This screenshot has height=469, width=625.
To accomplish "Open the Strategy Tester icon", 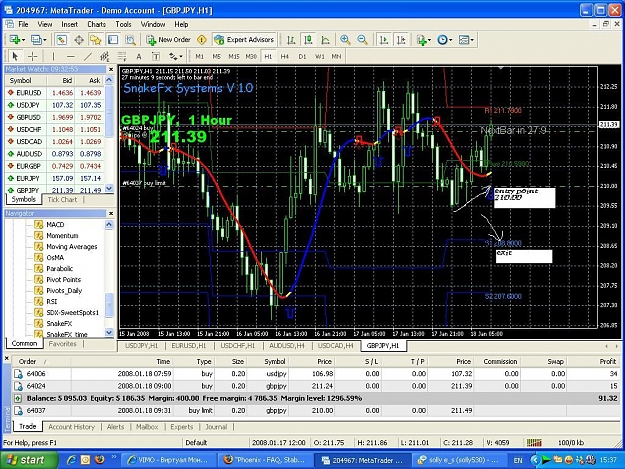I will click(x=130, y=40).
